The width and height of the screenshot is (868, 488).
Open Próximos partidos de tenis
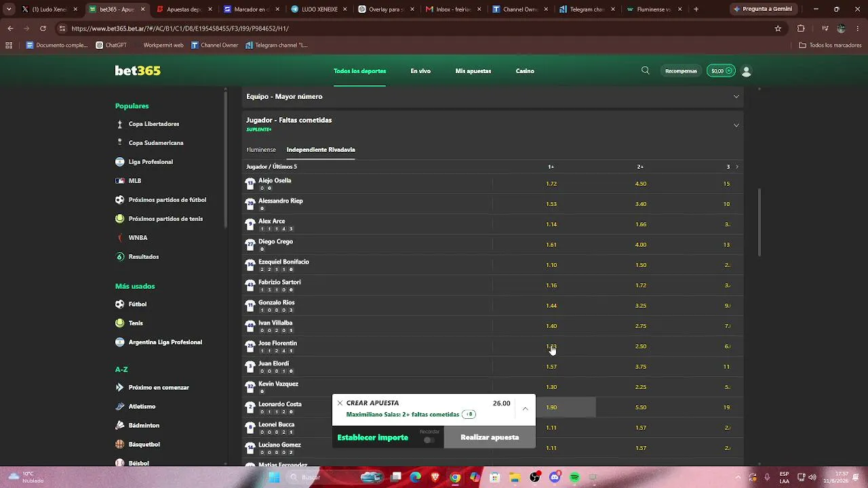click(x=165, y=219)
